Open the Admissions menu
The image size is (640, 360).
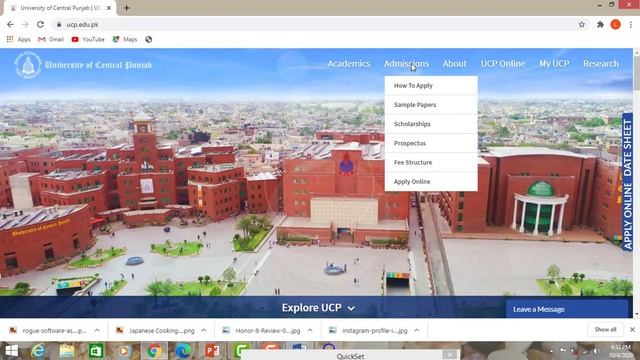pyautogui.click(x=406, y=64)
